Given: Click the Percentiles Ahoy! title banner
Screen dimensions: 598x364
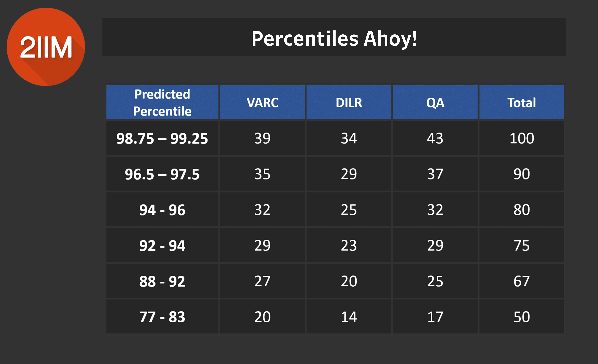Looking at the screenshot, I should pyautogui.click(x=334, y=38).
